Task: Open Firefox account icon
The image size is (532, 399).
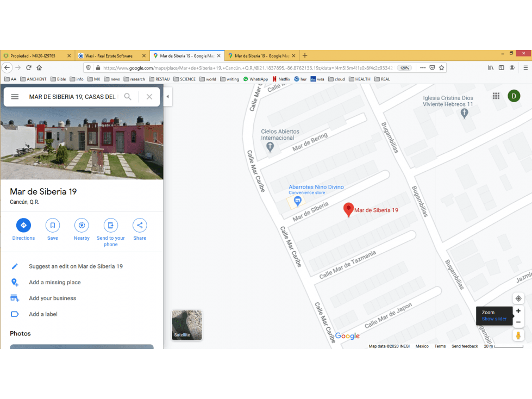Action: 512,68
